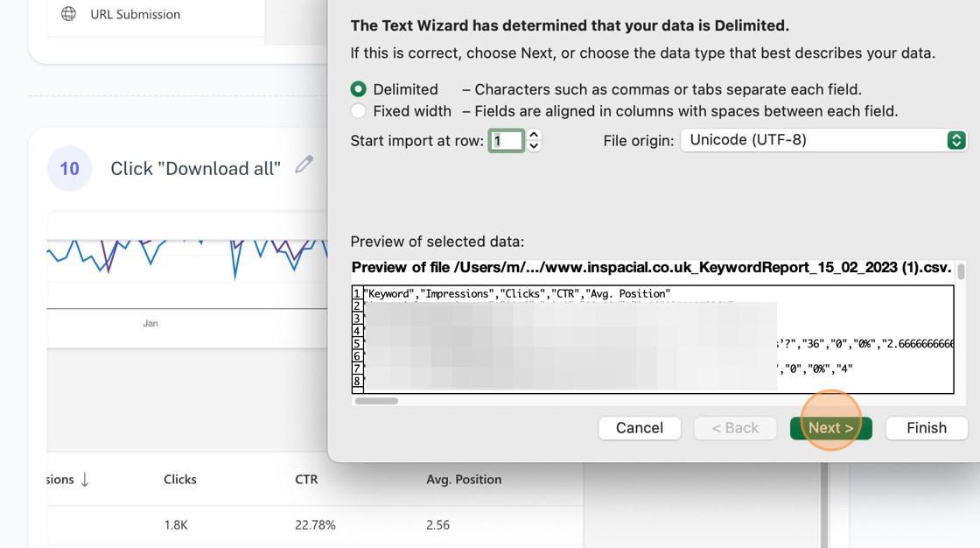Click the 2.56 average position value
980x548 pixels.
[x=437, y=525]
